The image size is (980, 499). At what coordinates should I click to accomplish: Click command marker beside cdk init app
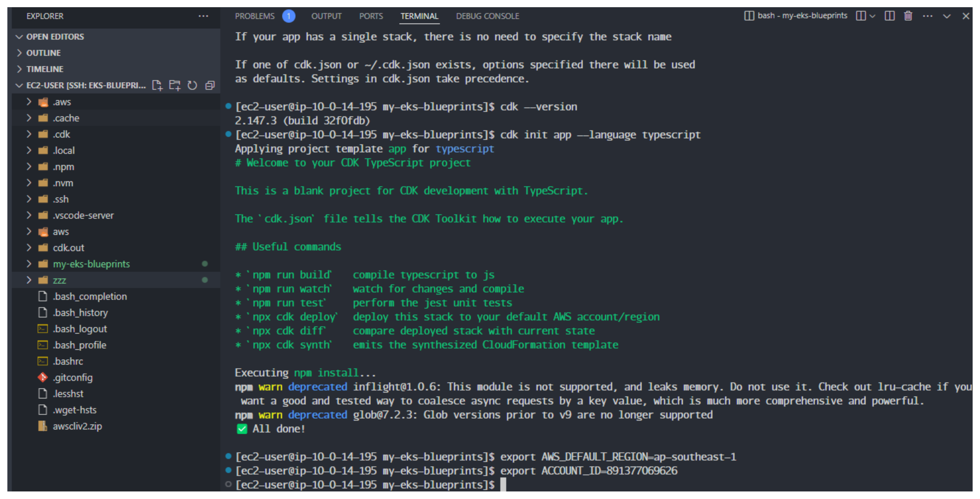click(x=228, y=134)
